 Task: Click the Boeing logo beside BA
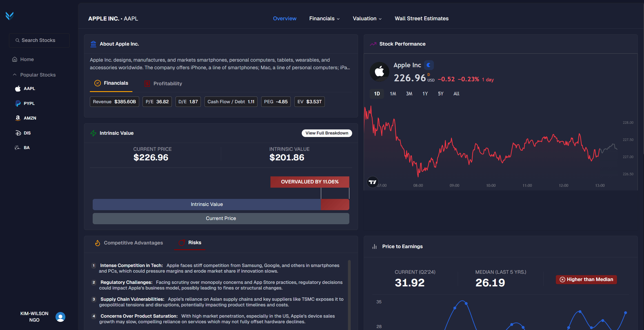click(x=18, y=148)
